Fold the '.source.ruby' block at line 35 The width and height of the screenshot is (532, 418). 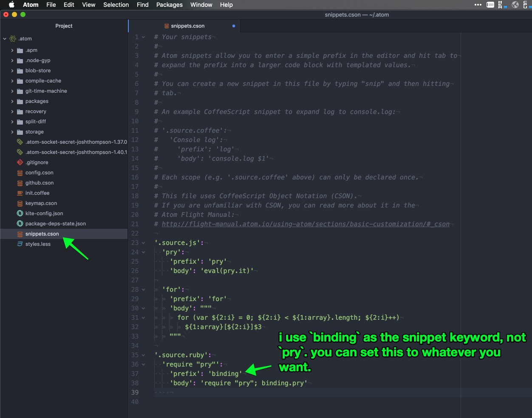tap(144, 355)
